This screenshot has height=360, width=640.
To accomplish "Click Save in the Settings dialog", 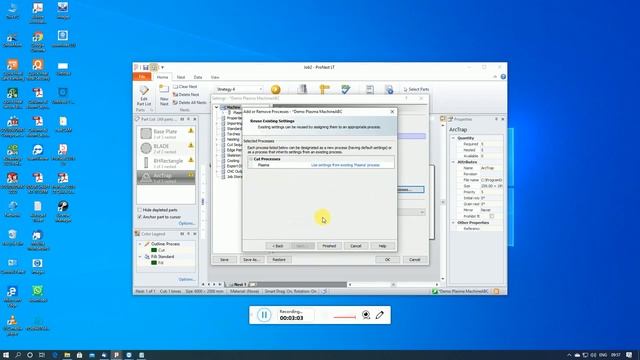I will [224, 260].
